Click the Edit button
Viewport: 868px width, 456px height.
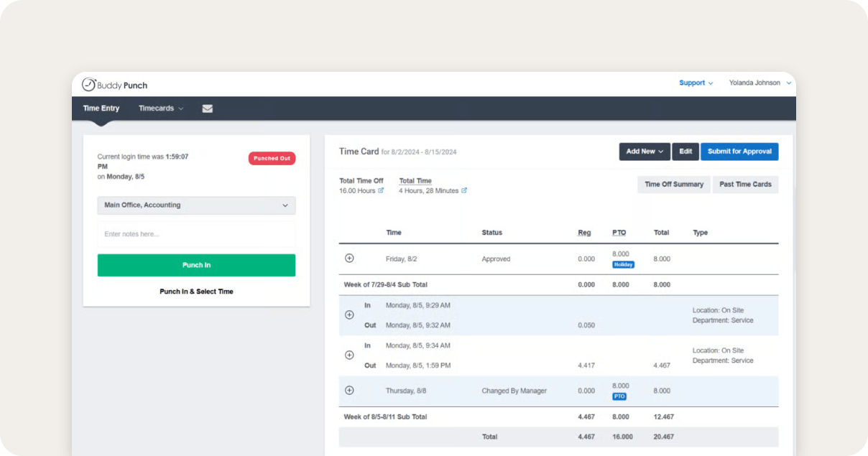[685, 152]
